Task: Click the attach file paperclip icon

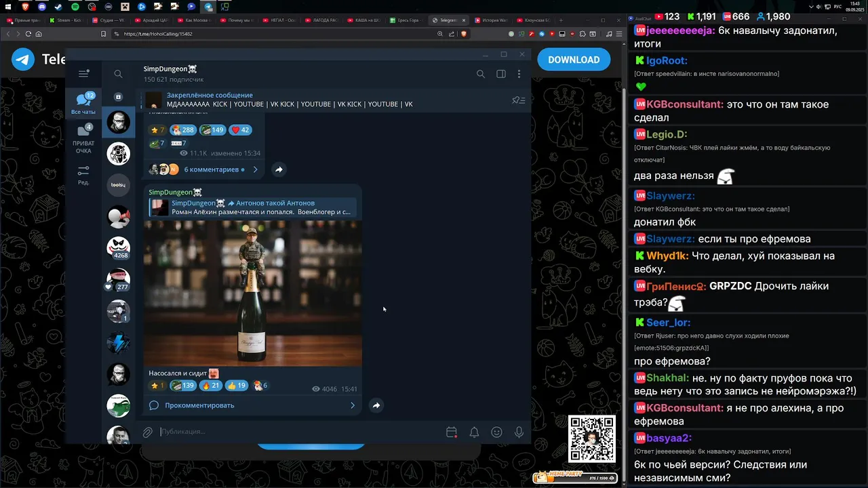Action: pos(147,432)
